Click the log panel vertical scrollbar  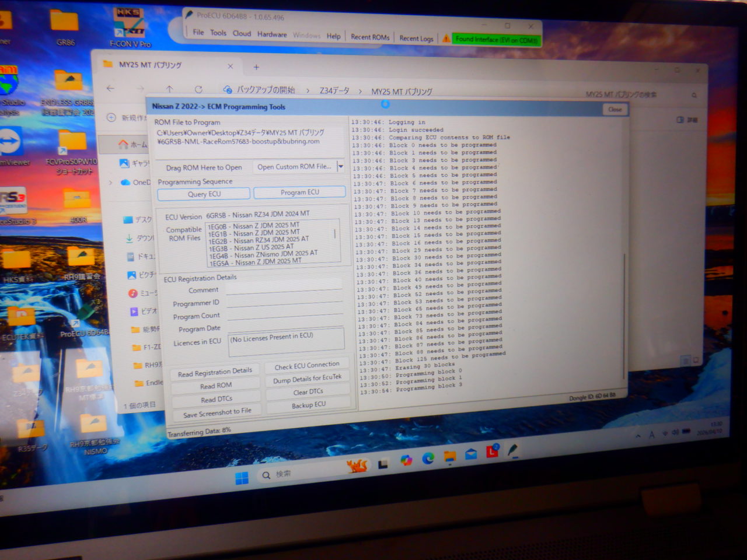pos(624,315)
